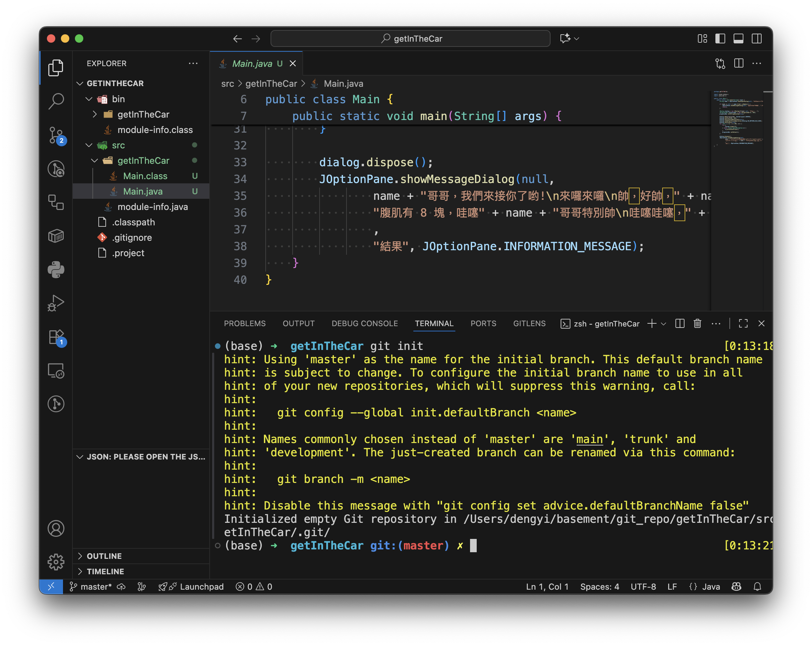Viewport: 812px width, 646px height.
Task: Open Run and Debug view
Action: click(56, 303)
